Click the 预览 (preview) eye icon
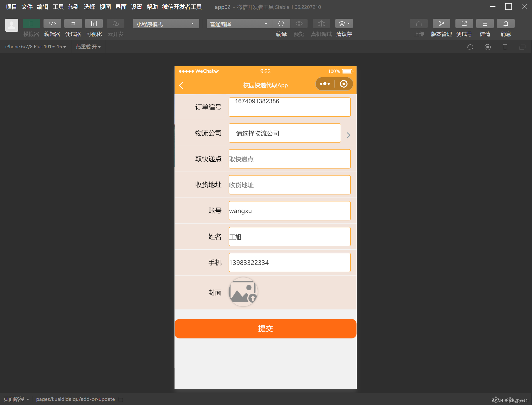Viewport: 532px width, 405px height. pos(299,23)
